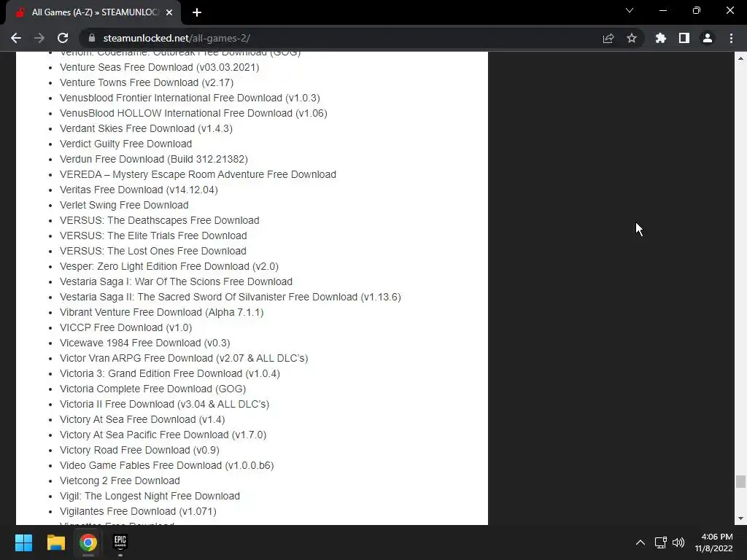Viewport: 747px width, 560px height.
Task: Open the clock and date panel
Action: (713, 542)
